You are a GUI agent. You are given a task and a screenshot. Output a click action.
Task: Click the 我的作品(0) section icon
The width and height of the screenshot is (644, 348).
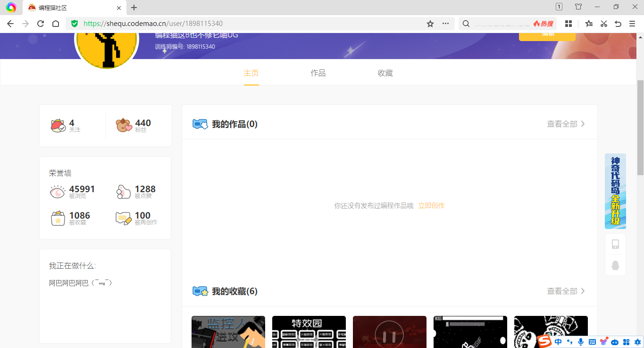point(201,124)
